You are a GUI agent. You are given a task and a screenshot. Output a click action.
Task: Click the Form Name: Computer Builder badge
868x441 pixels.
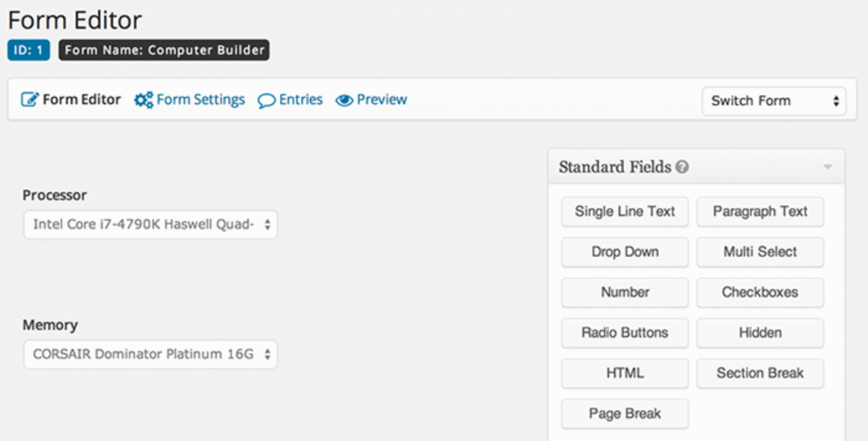click(x=163, y=50)
